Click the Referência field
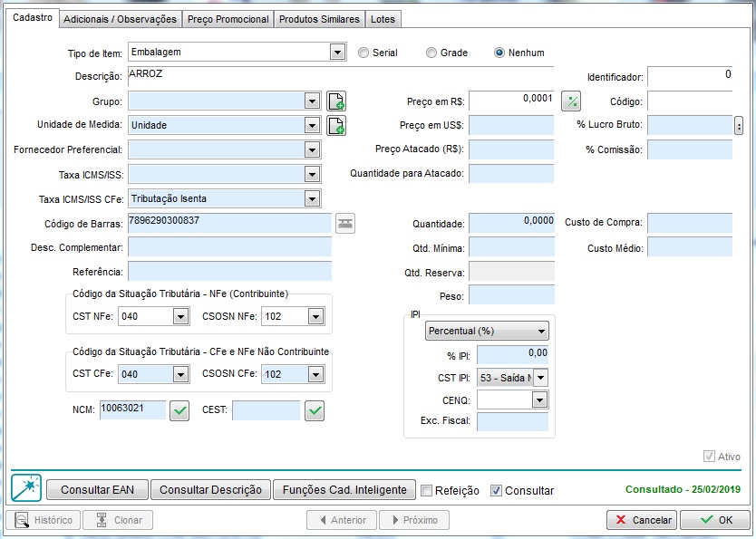 point(230,271)
